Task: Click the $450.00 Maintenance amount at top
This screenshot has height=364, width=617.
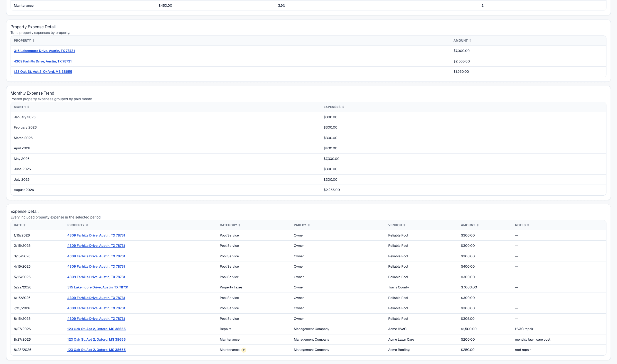Action: 165,6
